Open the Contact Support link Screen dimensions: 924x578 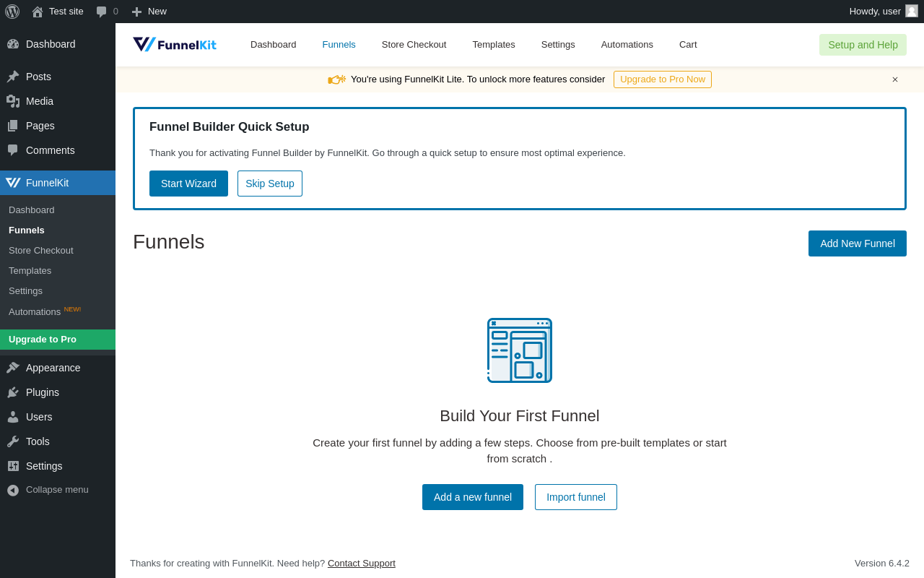[362, 564]
